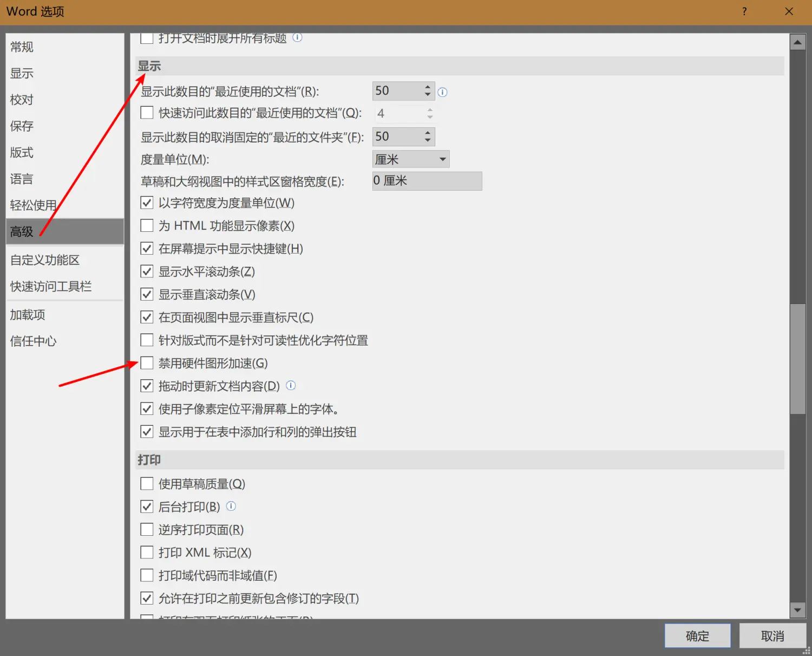Toggle 允许在打印之前更新包含修订的字段 checkbox
Screen dimensions: 812x656
tap(147, 598)
